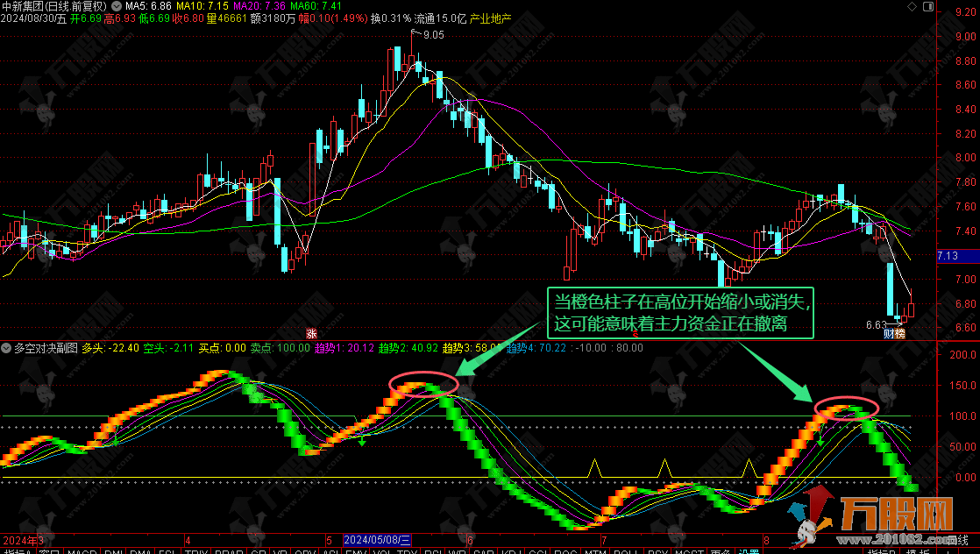The width and height of the screenshot is (980, 554).
Task: Select the VOL indicator tab
Action: coord(383,552)
